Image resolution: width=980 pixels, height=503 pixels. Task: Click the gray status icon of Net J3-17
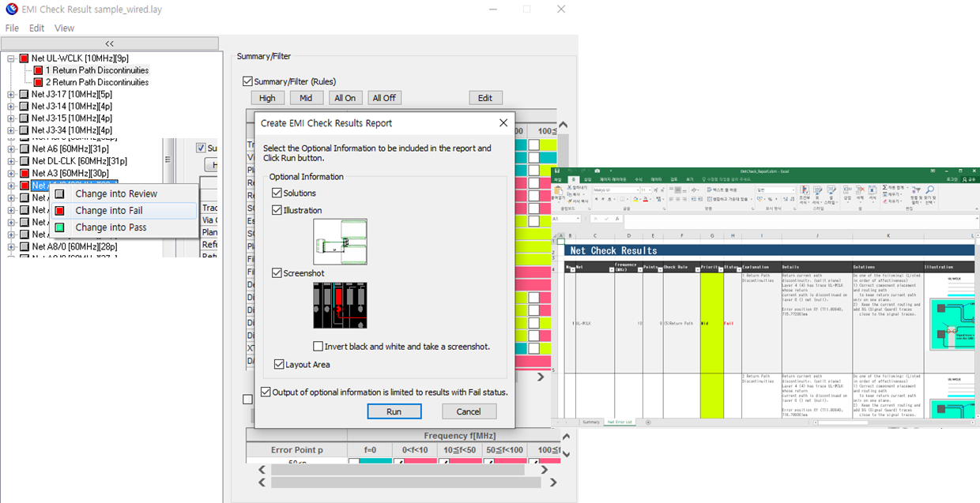[24, 94]
